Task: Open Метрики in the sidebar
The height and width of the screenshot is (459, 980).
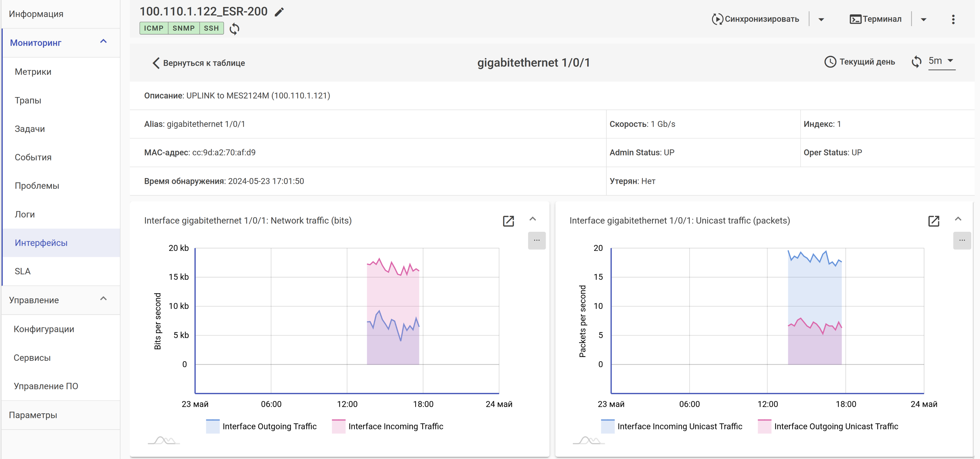Action: pos(33,72)
